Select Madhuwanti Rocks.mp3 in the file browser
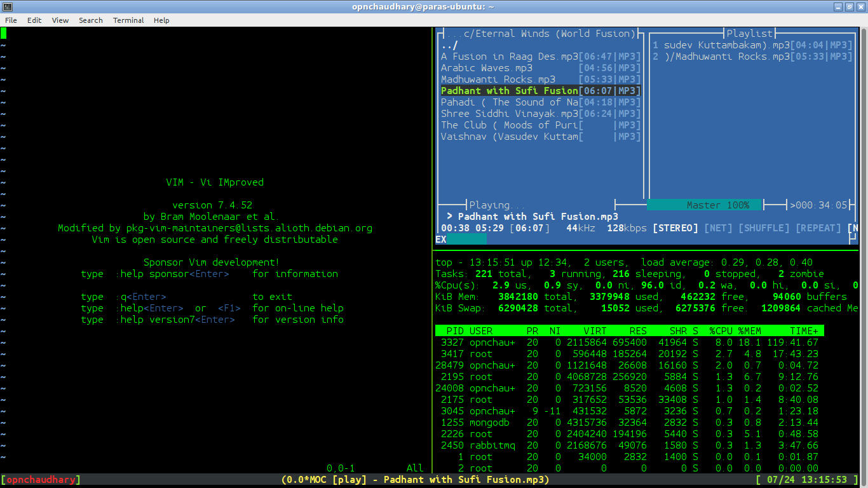Image resolution: width=868 pixels, height=488 pixels. coord(541,79)
